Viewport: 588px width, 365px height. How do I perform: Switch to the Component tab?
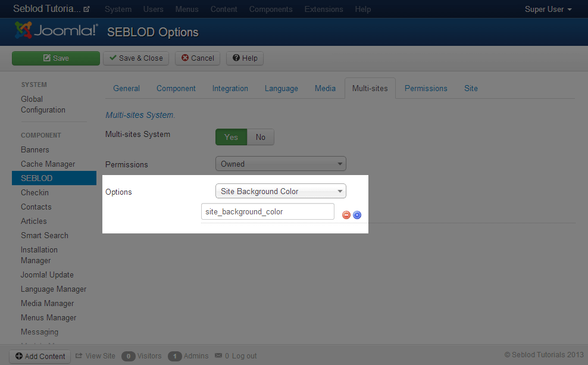click(176, 89)
